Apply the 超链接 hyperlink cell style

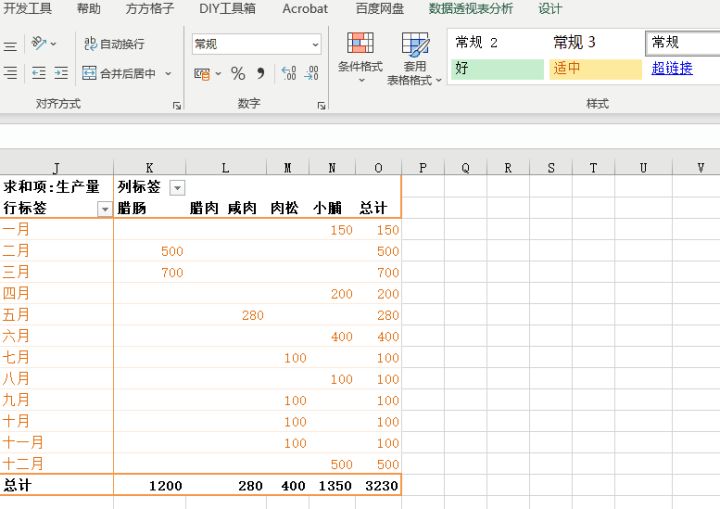(x=671, y=69)
